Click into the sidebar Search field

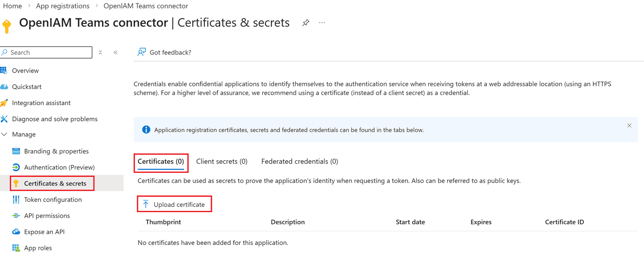(x=48, y=52)
